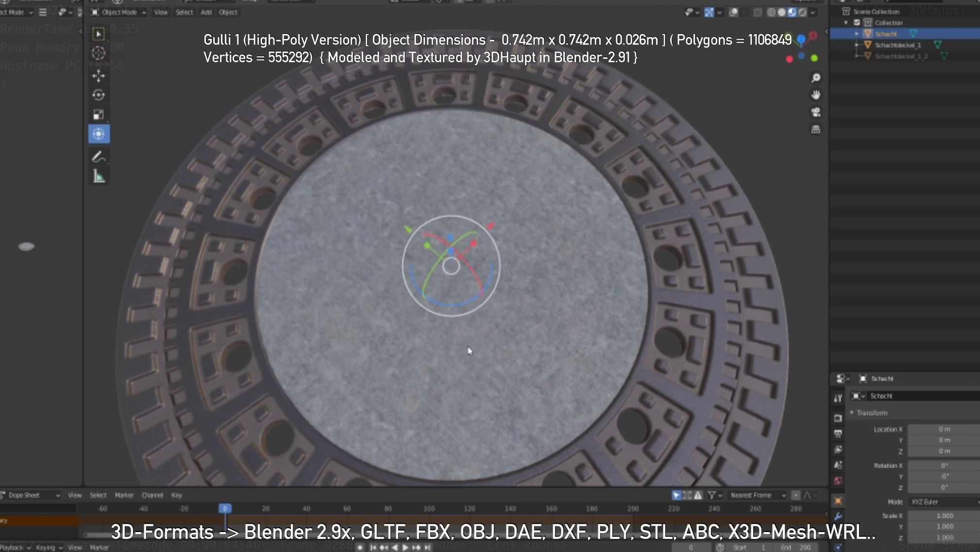Open the Modifiers properties tab
Screen dimensions: 980x552
click(838, 516)
